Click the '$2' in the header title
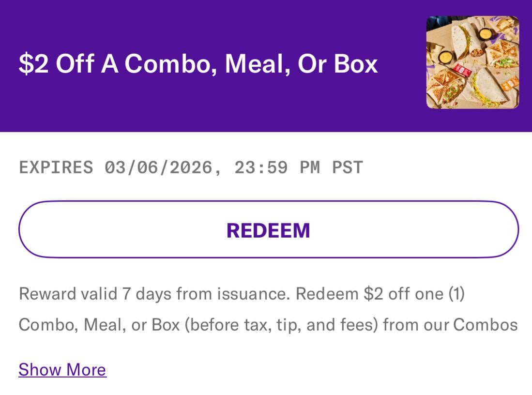The width and height of the screenshot is (532, 395). [x=33, y=64]
